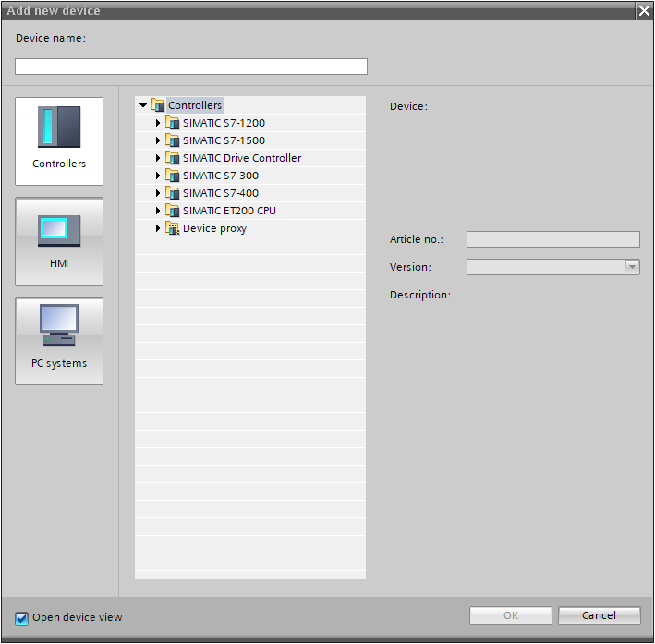Select the 'SIMATIC S7-400' tree label
This screenshot has width=655, height=644.
(x=221, y=193)
